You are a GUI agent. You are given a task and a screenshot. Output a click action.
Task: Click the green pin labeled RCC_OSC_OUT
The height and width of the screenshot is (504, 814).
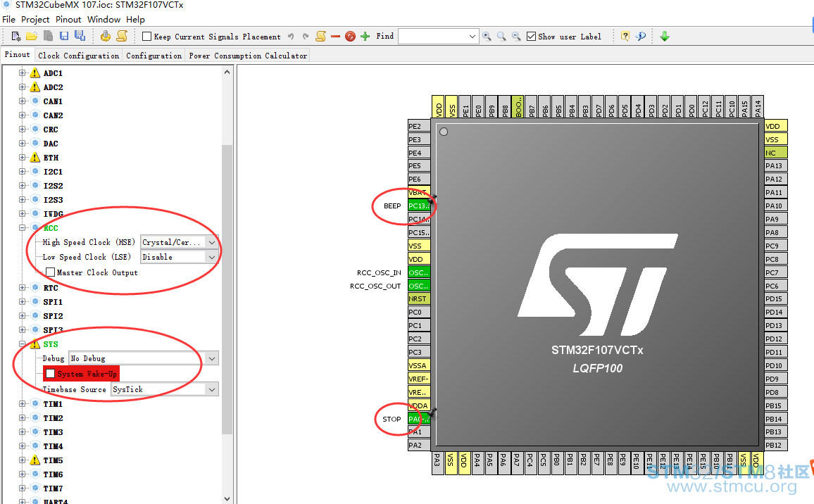click(419, 286)
